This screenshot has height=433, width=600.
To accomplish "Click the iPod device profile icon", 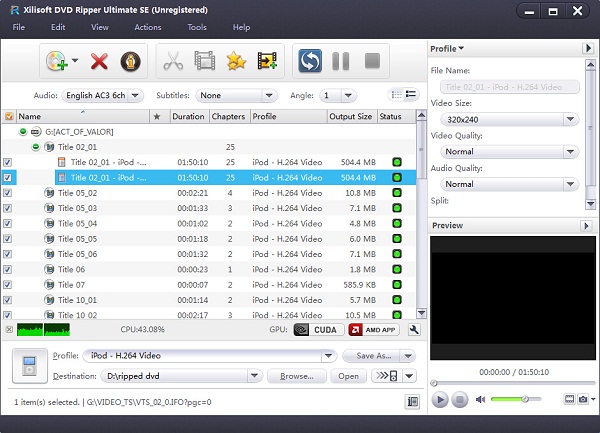I will 30,365.
